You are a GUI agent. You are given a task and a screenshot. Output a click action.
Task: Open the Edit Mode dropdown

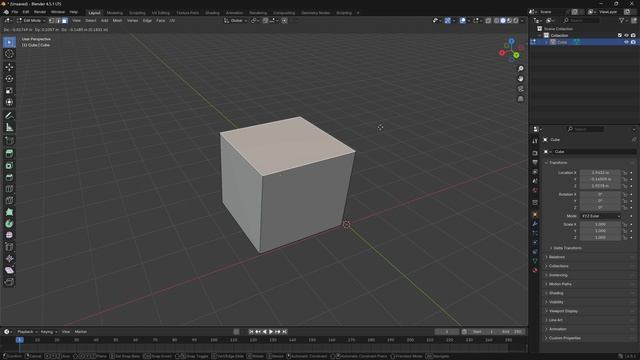(31, 20)
